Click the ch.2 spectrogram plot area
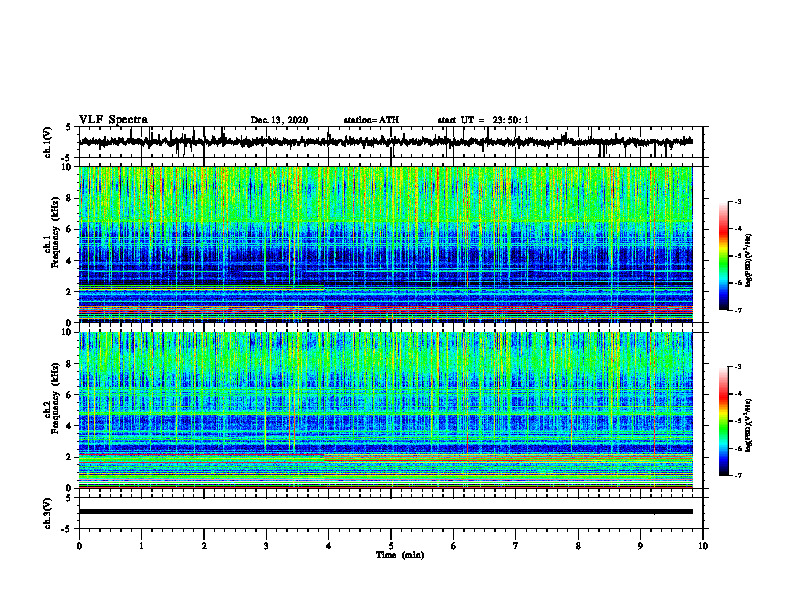This screenshot has height=612, width=792. click(386, 410)
